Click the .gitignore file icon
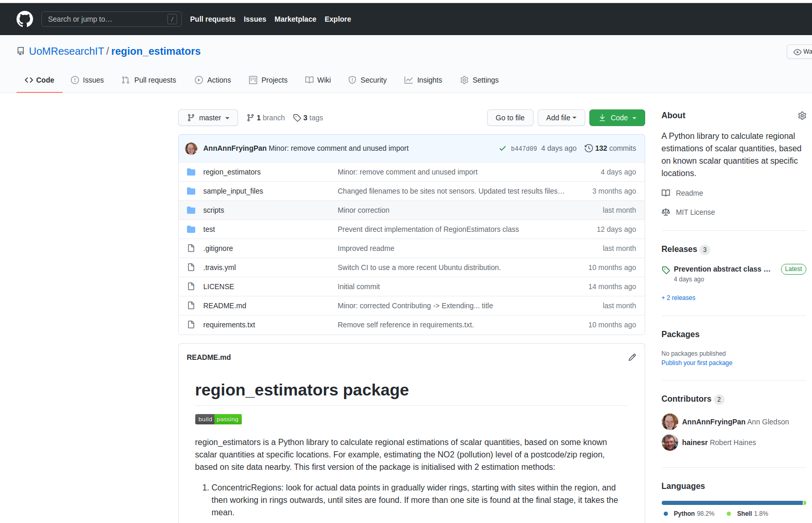Image resolution: width=812 pixels, height=523 pixels. click(191, 248)
